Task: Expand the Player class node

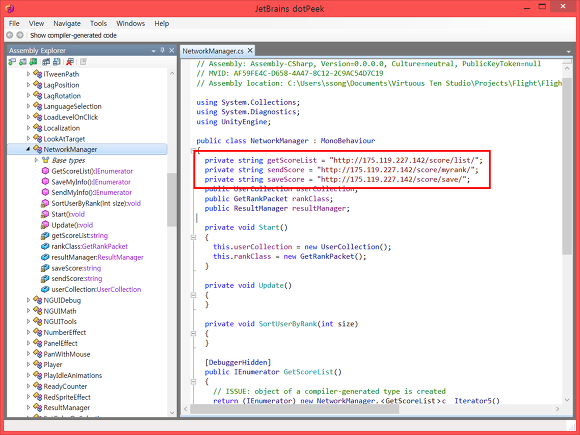Action: [28, 365]
